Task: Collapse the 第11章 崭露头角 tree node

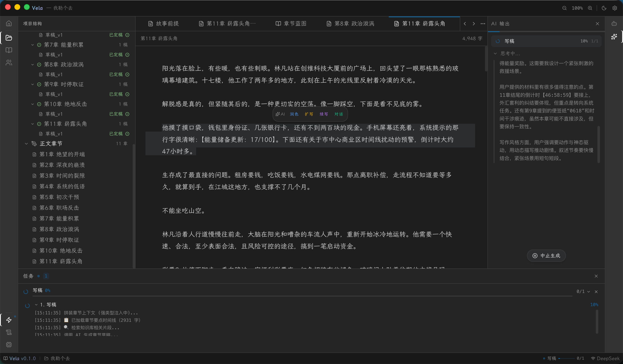Action: tap(33, 124)
